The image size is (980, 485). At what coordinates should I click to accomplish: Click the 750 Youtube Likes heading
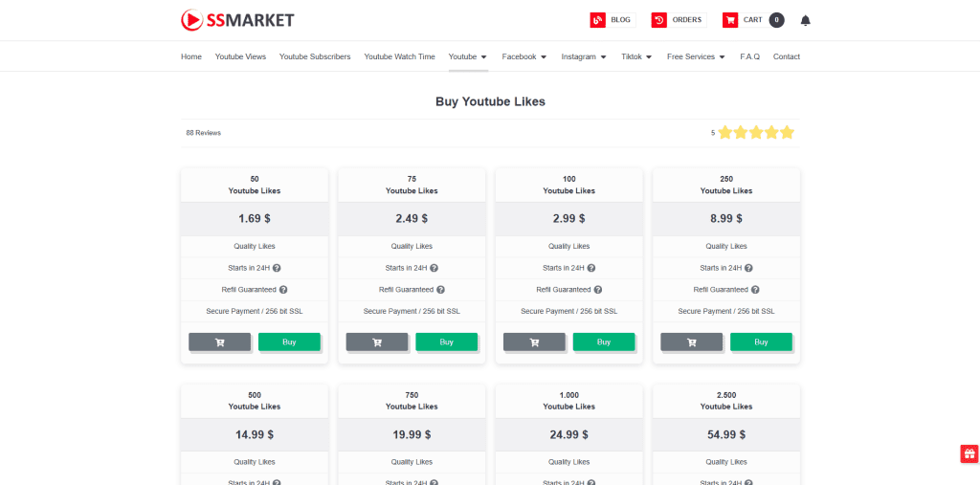point(412,401)
